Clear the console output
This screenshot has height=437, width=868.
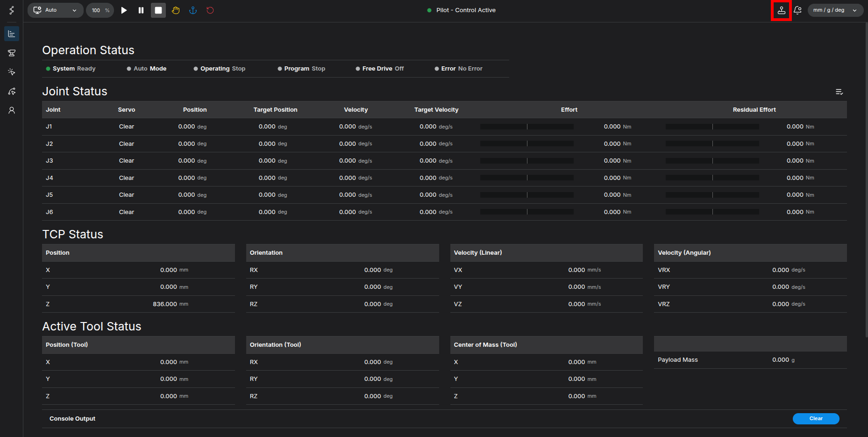(816, 419)
